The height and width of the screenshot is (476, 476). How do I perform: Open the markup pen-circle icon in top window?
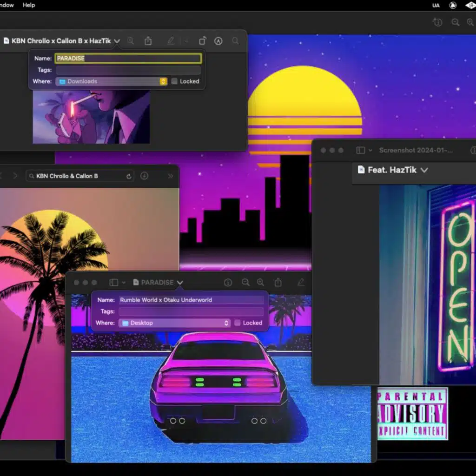click(218, 41)
